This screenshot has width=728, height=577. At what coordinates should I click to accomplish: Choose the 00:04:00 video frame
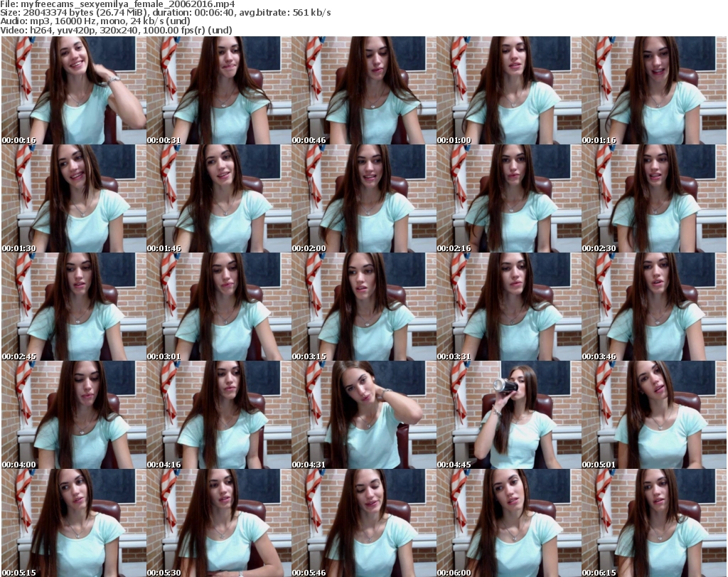tap(74, 415)
